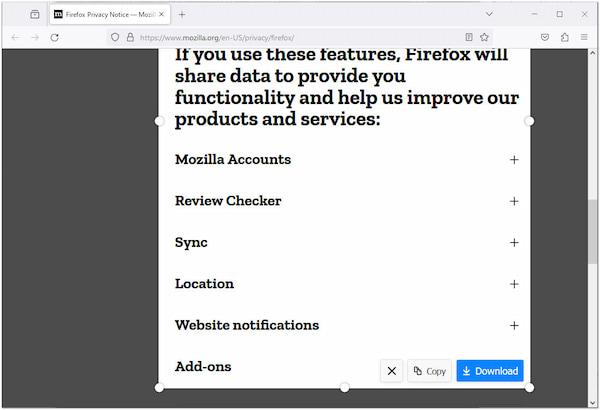This screenshot has height=410, width=600.
Task: Reload the current page
Action: point(55,37)
